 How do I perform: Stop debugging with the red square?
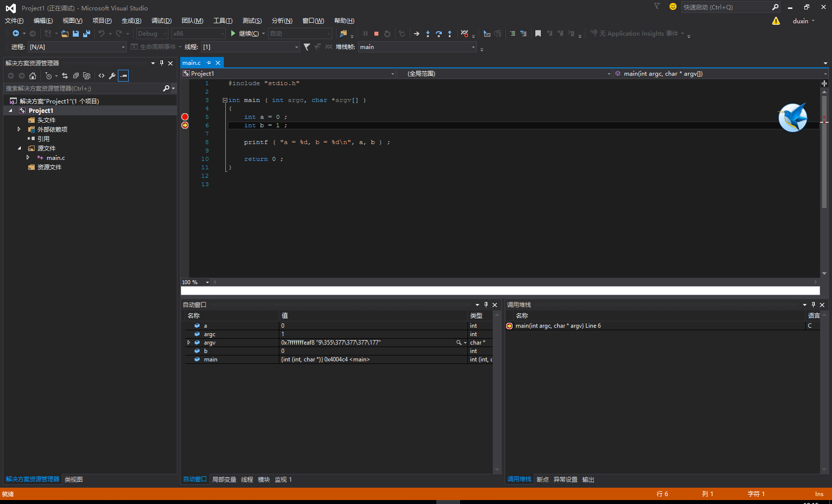376,34
